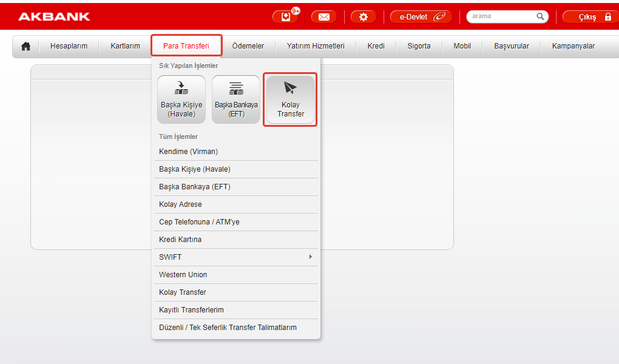Open the Yatırım Hizmetleri menu
Viewport: 619px width, 364px height.
pyautogui.click(x=316, y=46)
